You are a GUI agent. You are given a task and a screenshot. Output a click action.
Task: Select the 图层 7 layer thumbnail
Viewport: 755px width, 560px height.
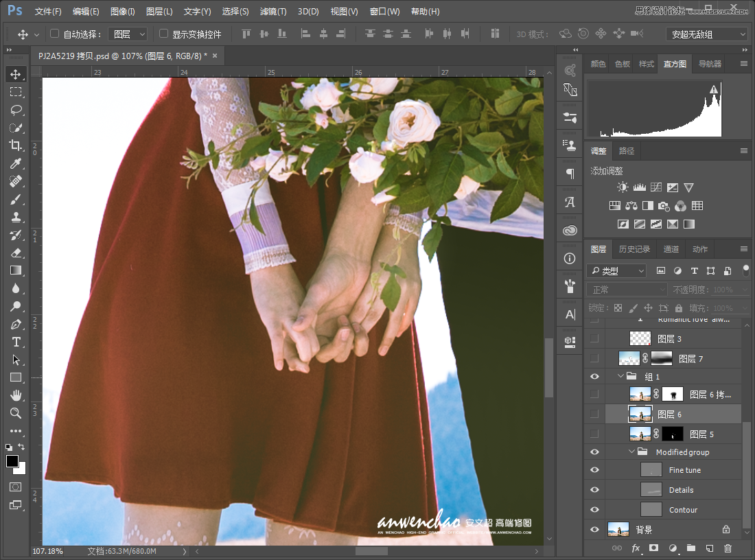coord(629,358)
